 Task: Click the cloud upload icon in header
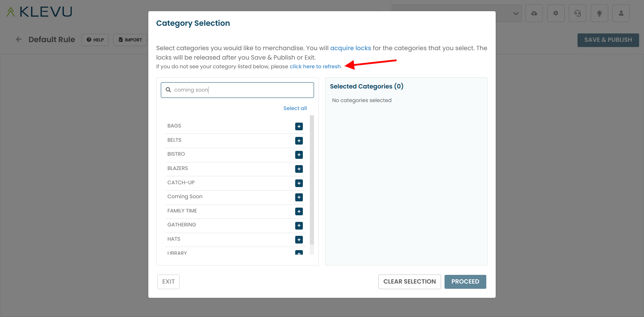(534, 13)
